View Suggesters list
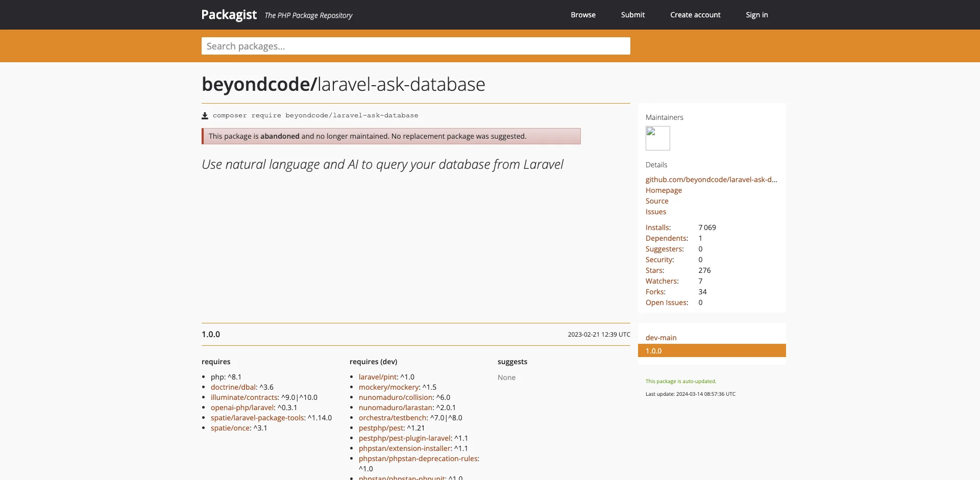980x480 pixels. (665, 249)
